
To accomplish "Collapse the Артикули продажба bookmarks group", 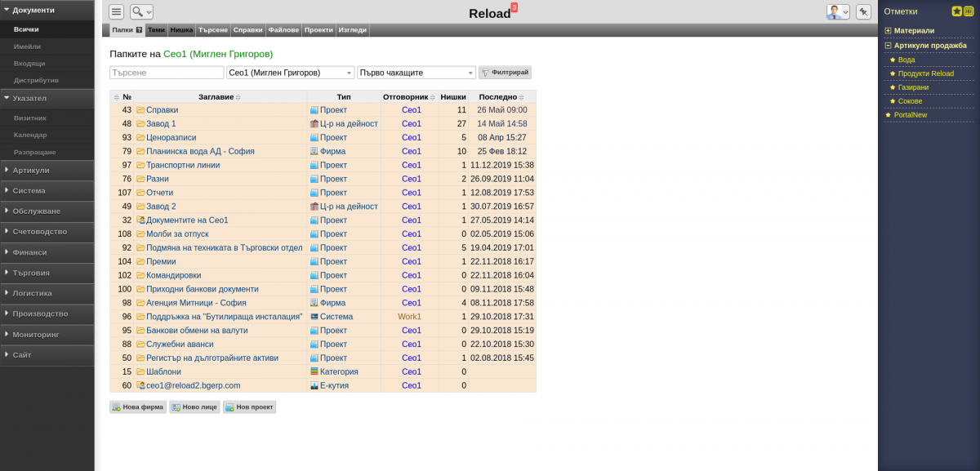I will pyautogui.click(x=888, y=46).
